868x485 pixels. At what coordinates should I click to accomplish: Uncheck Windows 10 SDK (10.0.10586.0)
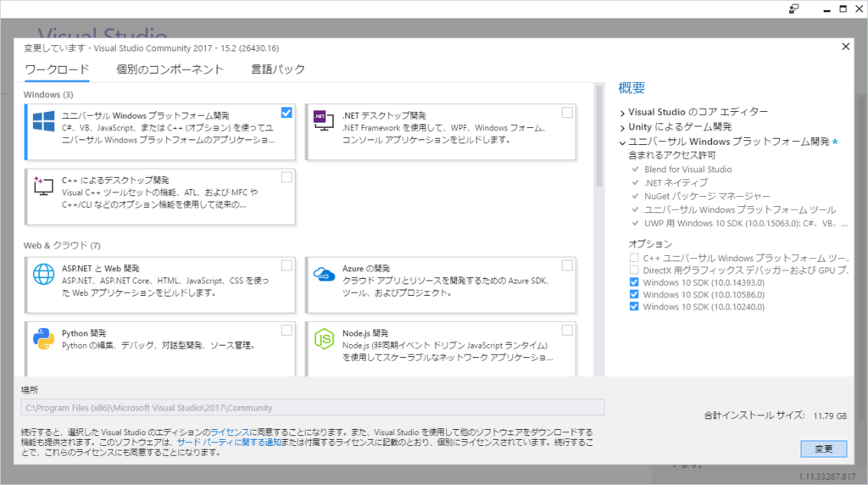point(634,294)
